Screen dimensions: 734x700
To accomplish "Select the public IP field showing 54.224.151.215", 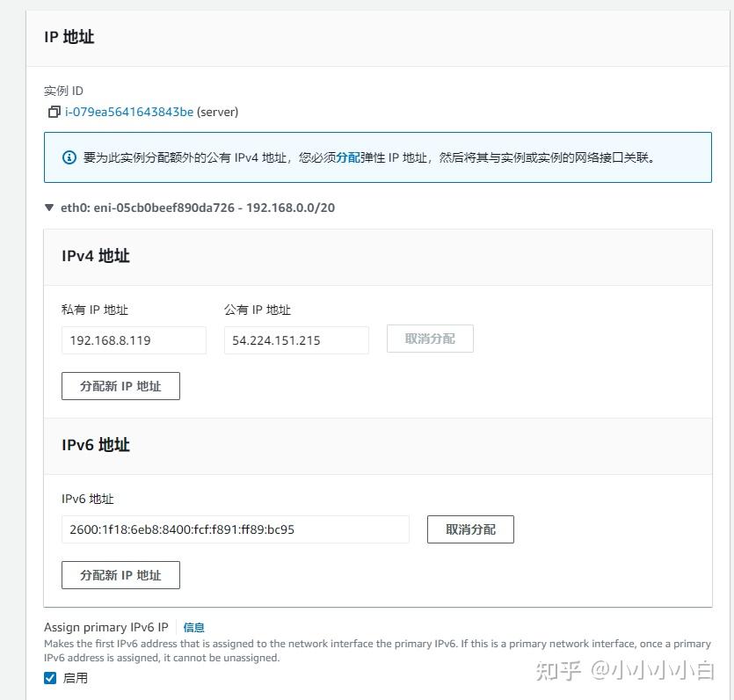I will (296, 340).
